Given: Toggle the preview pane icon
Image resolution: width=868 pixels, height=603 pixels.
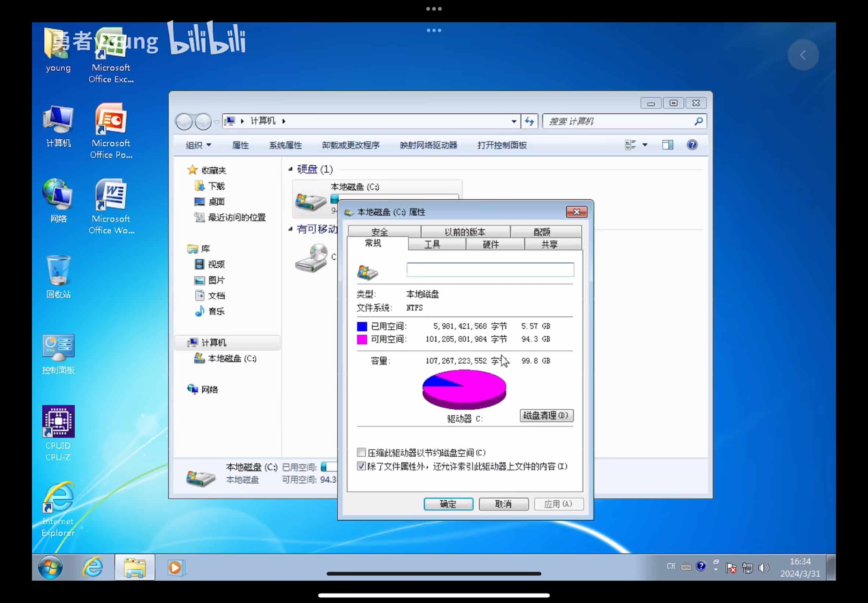Looking at the screenshot, I should click(x=668, y=145).
